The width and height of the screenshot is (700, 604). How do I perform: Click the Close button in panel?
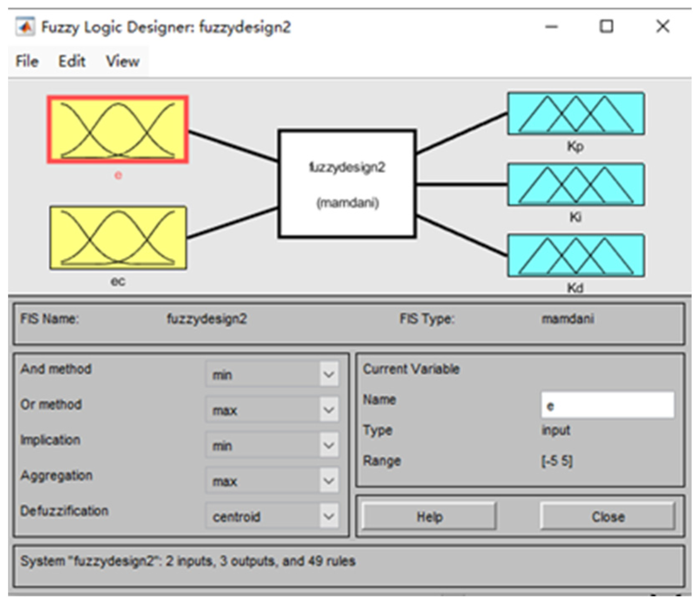tap(608, 517)
